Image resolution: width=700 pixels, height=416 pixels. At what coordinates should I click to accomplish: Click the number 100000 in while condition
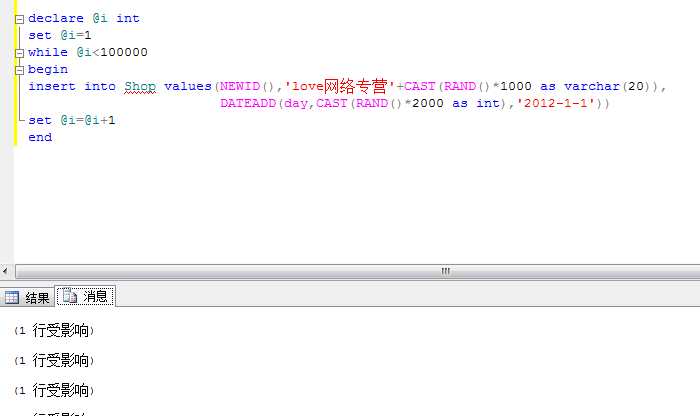click(124, 52)
